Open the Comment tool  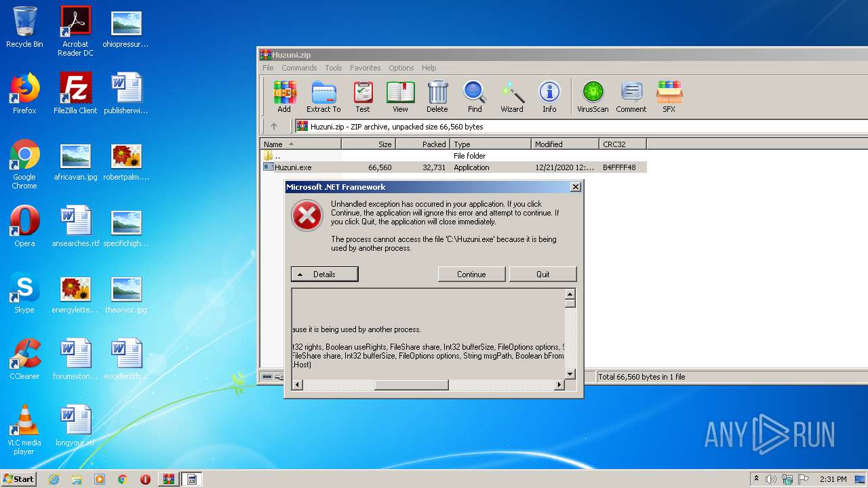[x=631, y=96]
